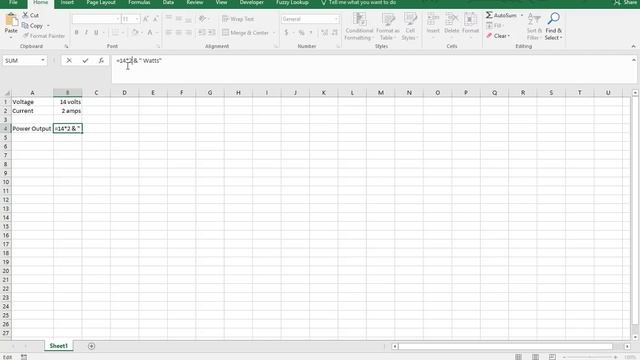Toggle Wrap Text

point(238,19)
